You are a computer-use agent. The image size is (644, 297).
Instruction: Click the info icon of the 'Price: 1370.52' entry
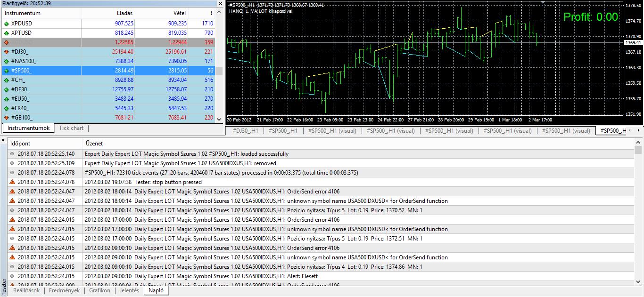(x=12, y=210)
